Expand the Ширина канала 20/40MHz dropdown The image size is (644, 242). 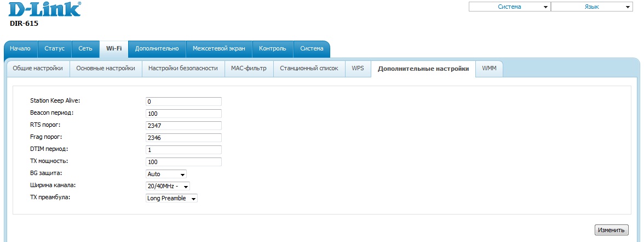168,186
